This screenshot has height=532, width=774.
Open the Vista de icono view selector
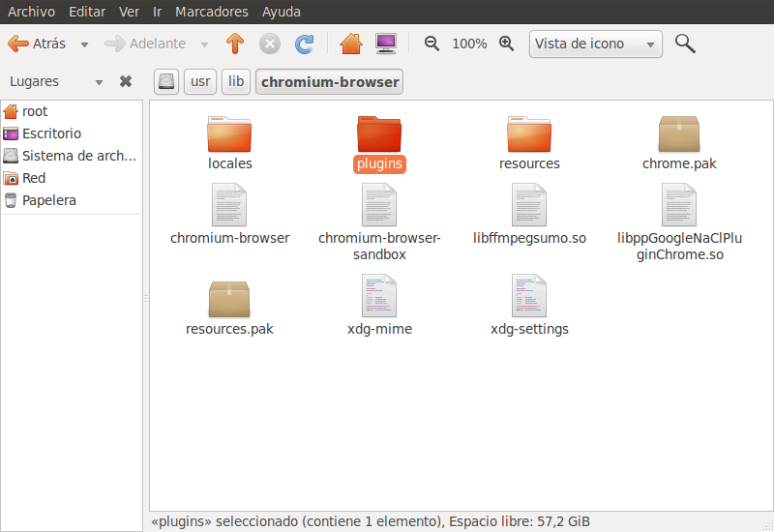click(x=595, y=44)
